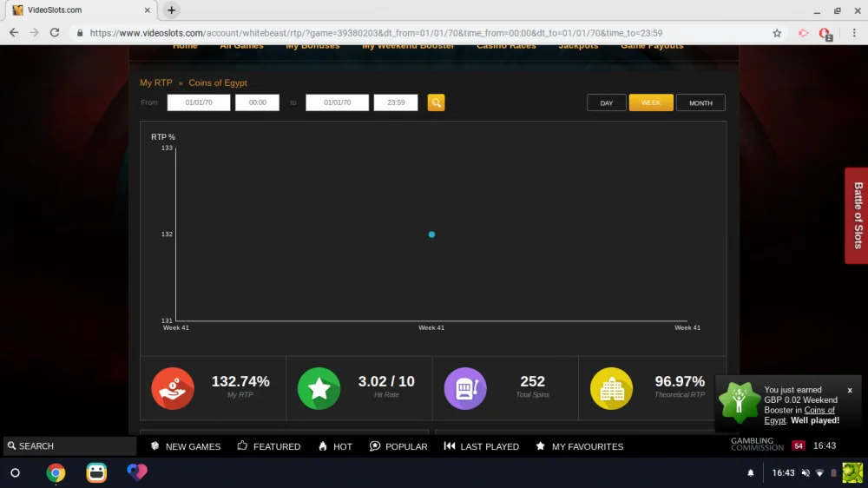Click the 96.97% Theoretical RTP value
The image size is (868, 488).
[680, 382]
